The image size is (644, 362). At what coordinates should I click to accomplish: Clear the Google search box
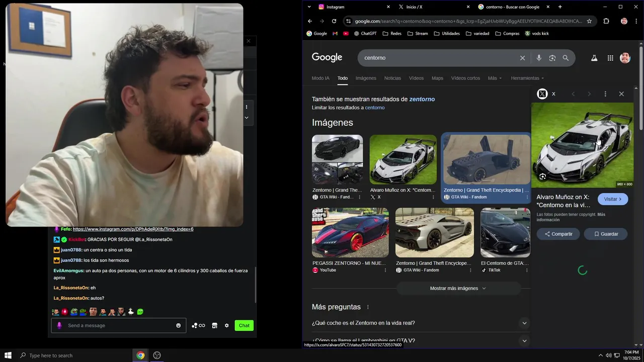pyautogui.click(x=522, y=58)
